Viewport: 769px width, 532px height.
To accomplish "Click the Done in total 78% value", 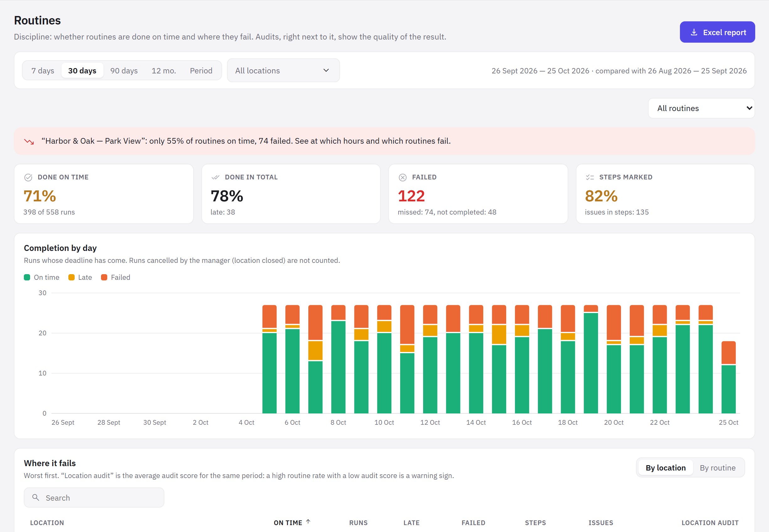I will [x=226, y=196].
